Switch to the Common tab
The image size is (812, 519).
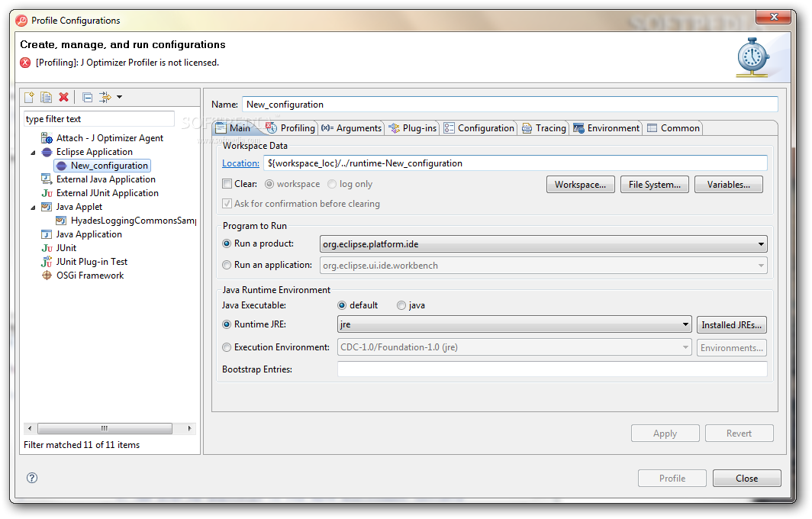pyautogui.click(x=673, y=128)
